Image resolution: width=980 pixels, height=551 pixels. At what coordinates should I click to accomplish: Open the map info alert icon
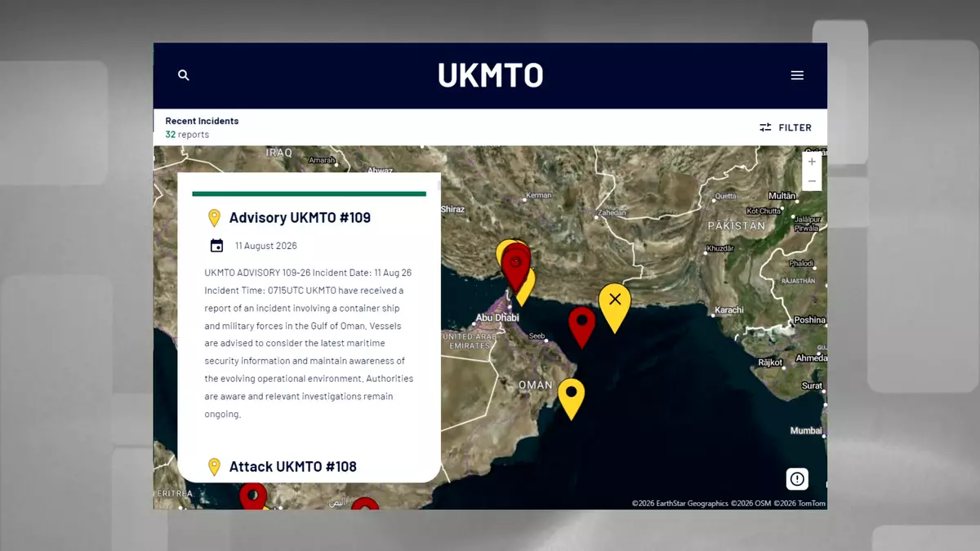click(797, 479)
